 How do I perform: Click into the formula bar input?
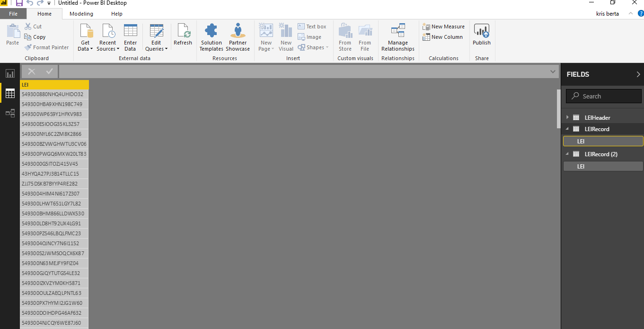coord(303,71)
